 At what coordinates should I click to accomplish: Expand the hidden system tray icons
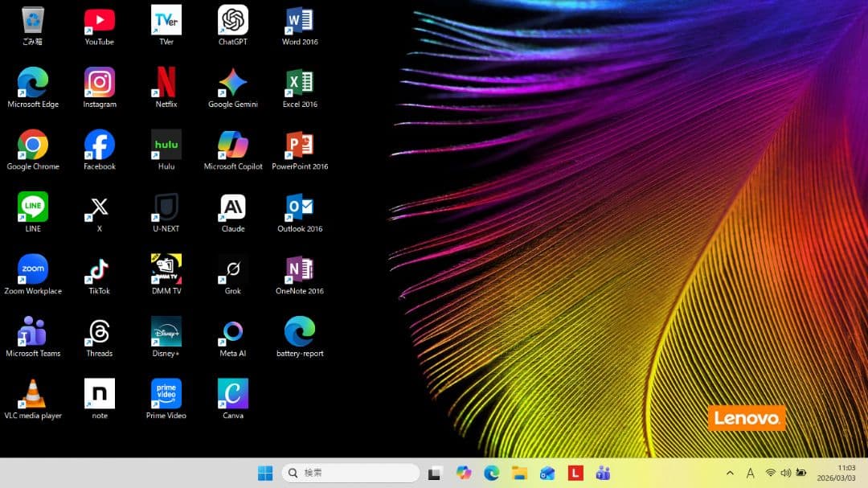730,473
